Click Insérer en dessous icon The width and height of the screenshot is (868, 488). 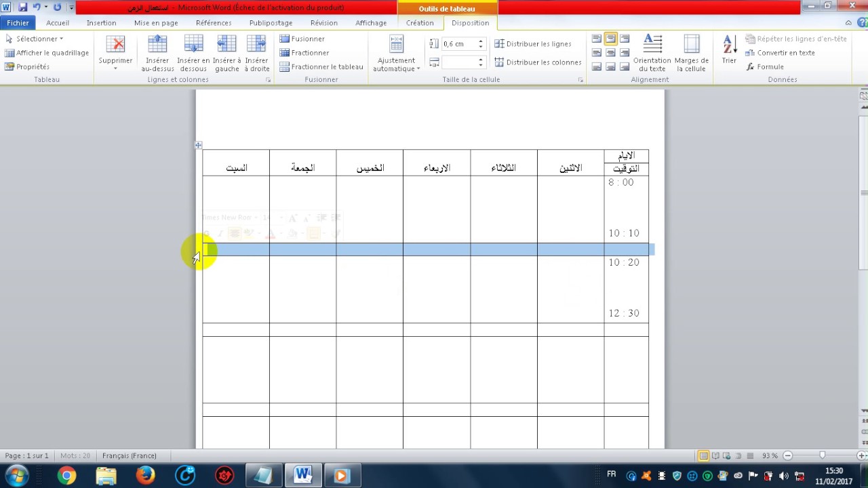click(x=193, y=45)
